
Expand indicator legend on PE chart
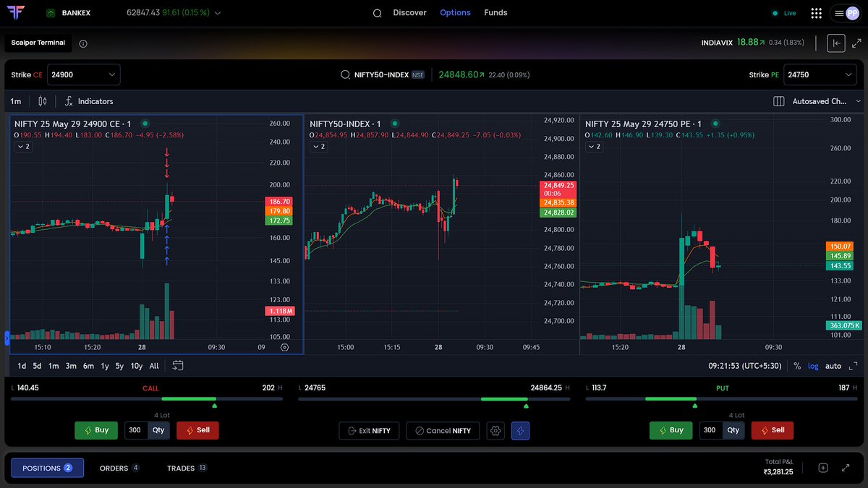coord(594,147)
